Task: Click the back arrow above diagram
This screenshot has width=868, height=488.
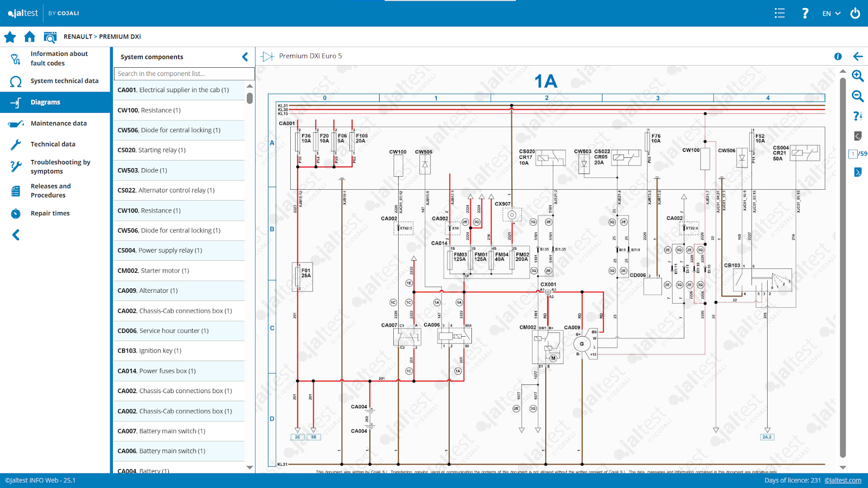Action: [x=858, y=56]
